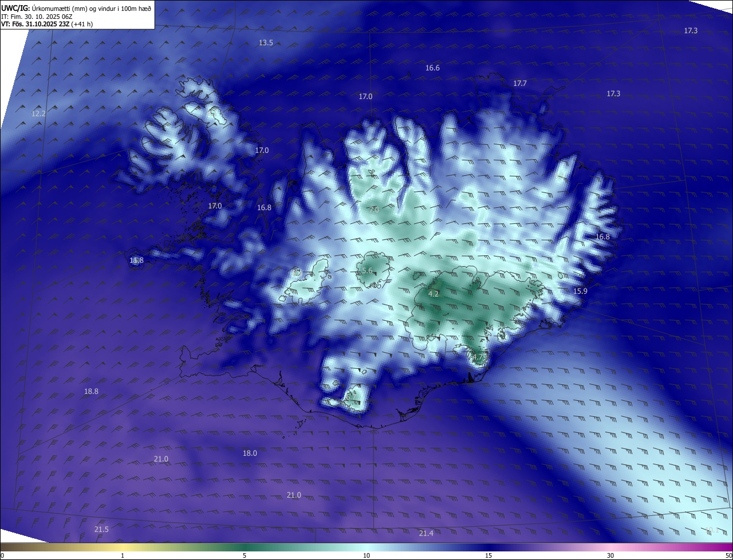This screenshot has height=560, width=733.
Task: Click the 15 tick on the color scale
Action: click(488, 555)
